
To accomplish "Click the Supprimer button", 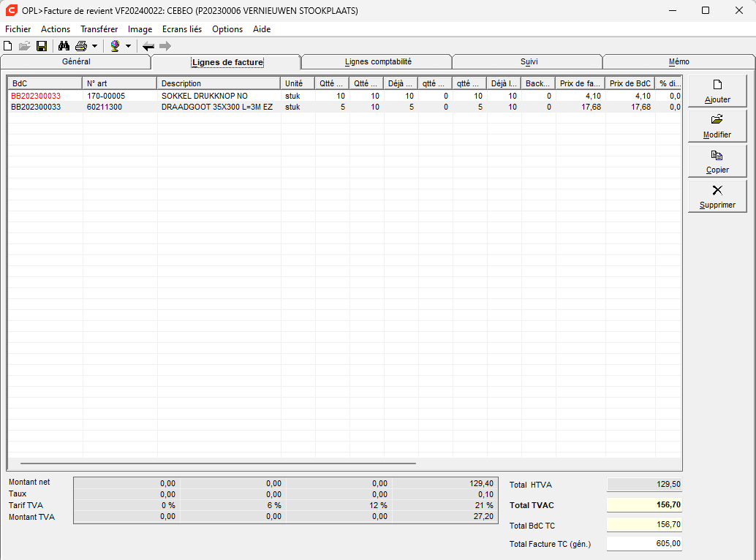I will (717, 196).
